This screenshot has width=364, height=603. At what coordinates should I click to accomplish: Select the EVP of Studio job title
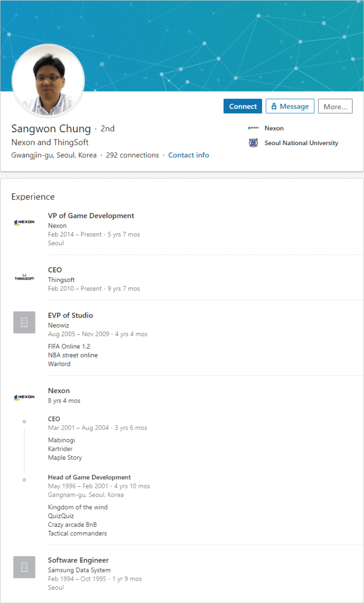coord(71,315)
